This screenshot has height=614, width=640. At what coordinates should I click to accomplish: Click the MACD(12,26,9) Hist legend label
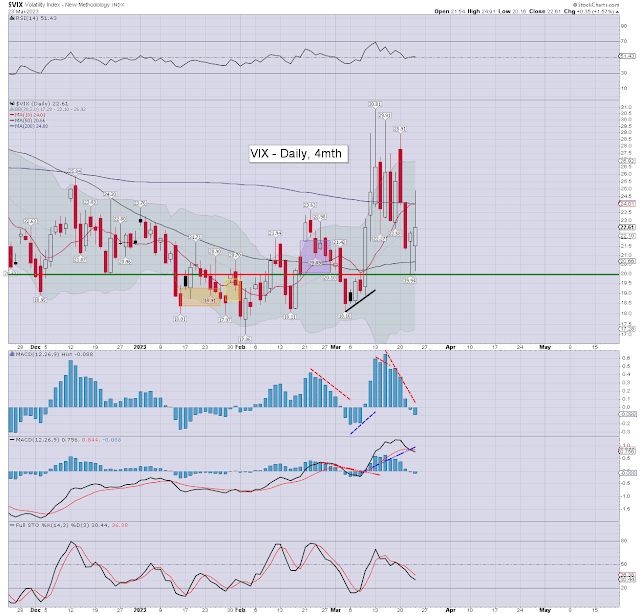[x=54, y=354]
